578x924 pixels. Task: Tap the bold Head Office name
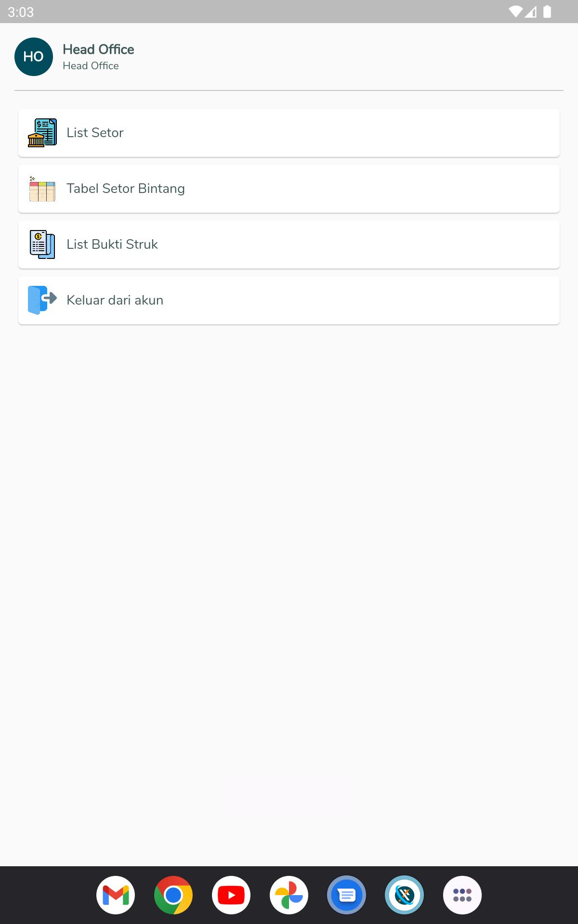pyautogui.click(x=98, y=49)
